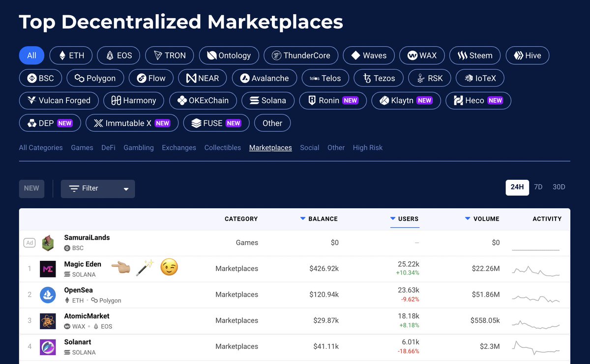Screen dimensions: 590x364
Task: Sort table by Users column
Action: (405, 219)
